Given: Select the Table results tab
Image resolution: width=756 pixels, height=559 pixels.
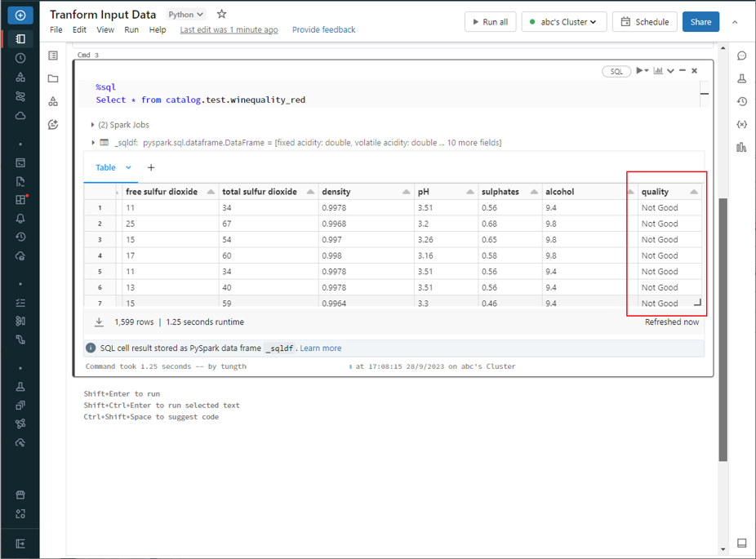Looking at the screenshot, I should (x=106, y=167).
